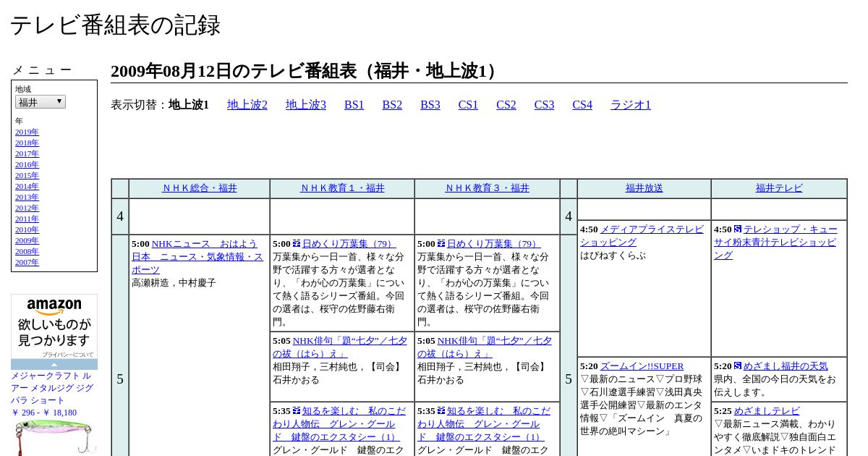Open channel header 福井テレビ

(779, 188)
